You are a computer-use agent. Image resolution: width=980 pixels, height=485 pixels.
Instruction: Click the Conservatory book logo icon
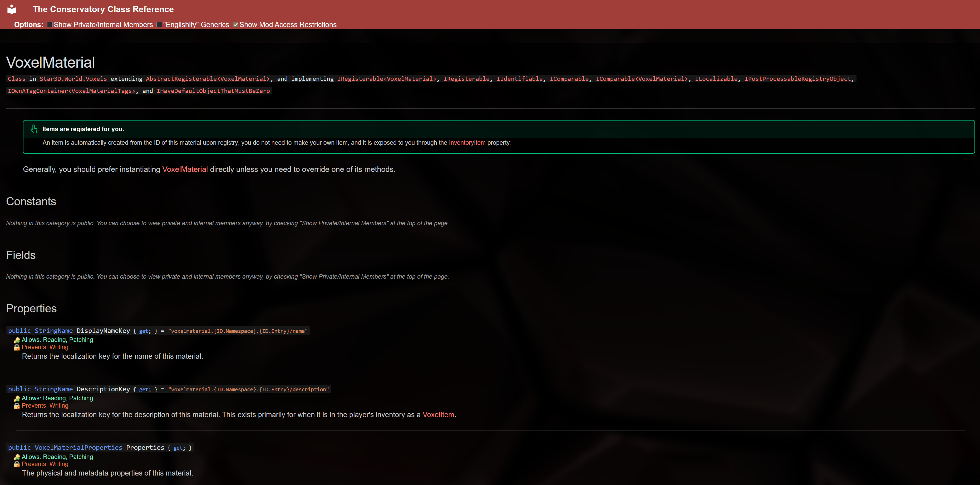tap(12, 9)
